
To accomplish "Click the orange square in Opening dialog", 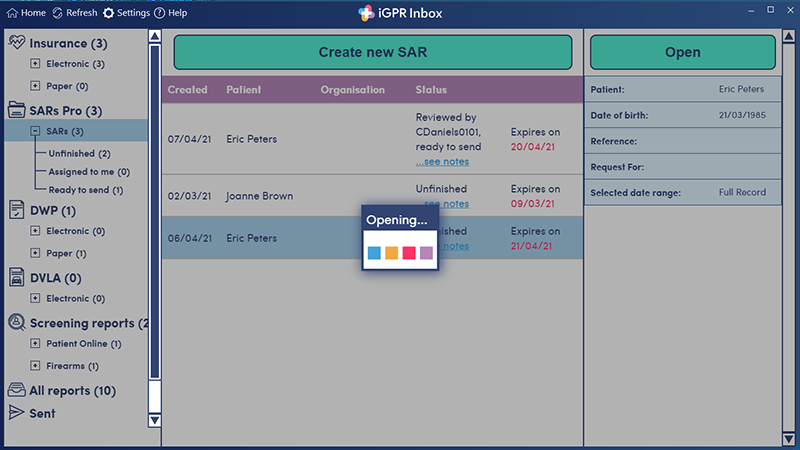I will [391, 253].
